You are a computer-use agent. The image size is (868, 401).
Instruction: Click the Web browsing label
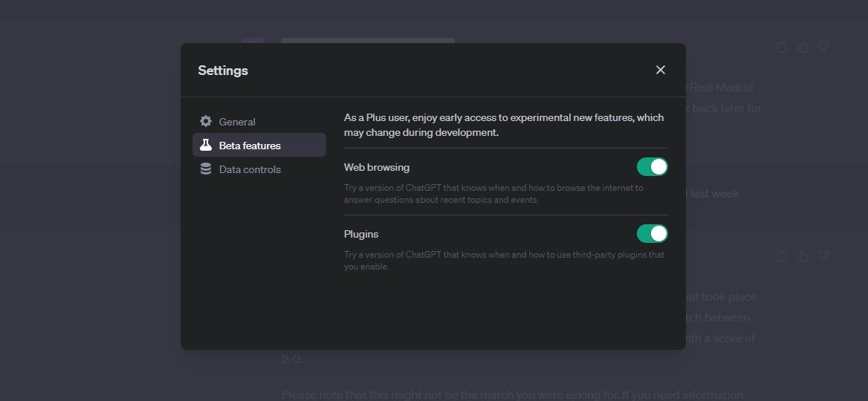tap(377, 167)
